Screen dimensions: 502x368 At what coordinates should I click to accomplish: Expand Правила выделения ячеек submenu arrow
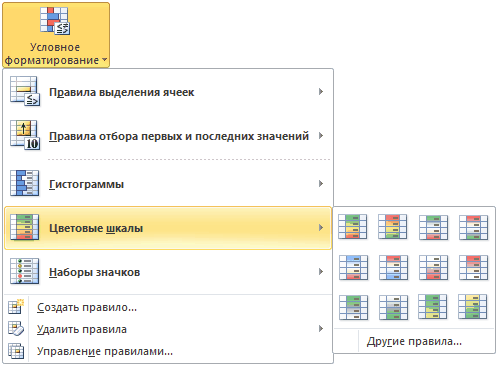[x=321, y=91]
